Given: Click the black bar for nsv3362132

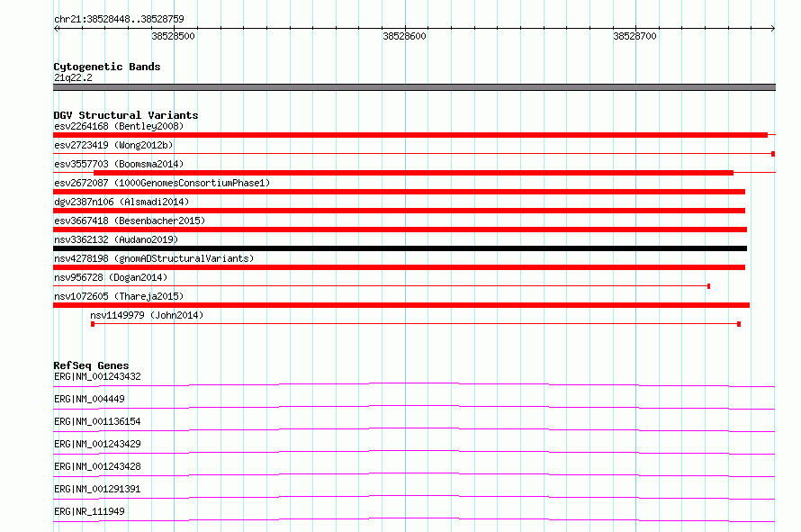Looking at the screenshot, I should pos(400,248).
